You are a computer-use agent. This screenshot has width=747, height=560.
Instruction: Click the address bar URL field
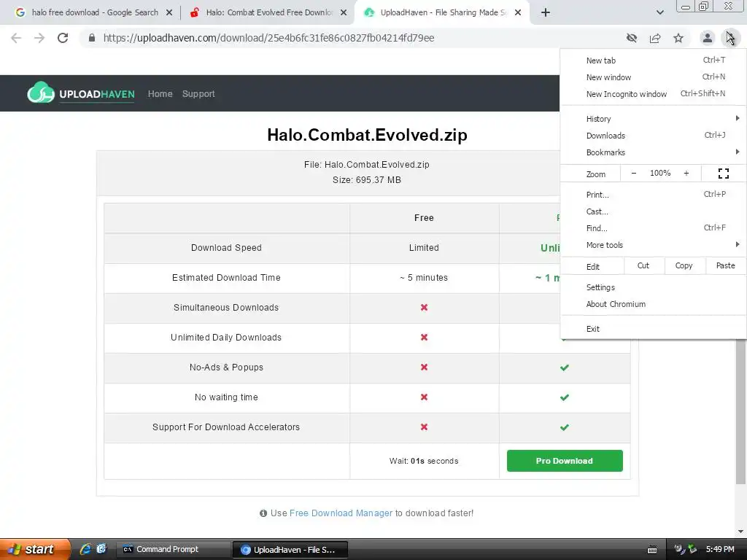pos(352,38)
